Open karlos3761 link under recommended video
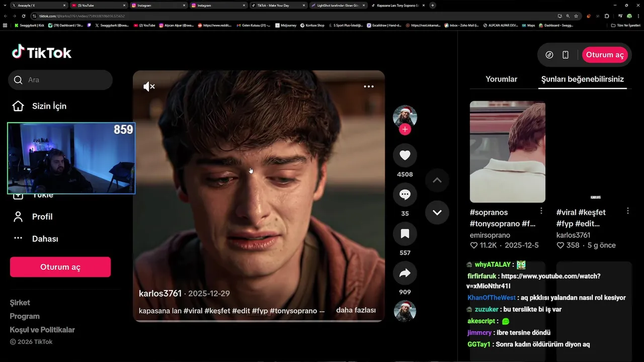 [x=574, y=235]
